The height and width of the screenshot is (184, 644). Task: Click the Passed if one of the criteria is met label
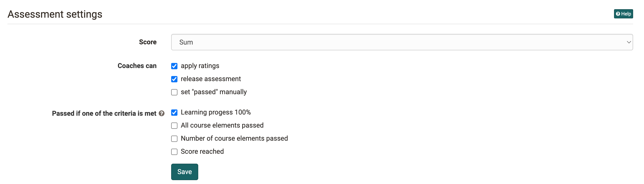tap(105, 113)
